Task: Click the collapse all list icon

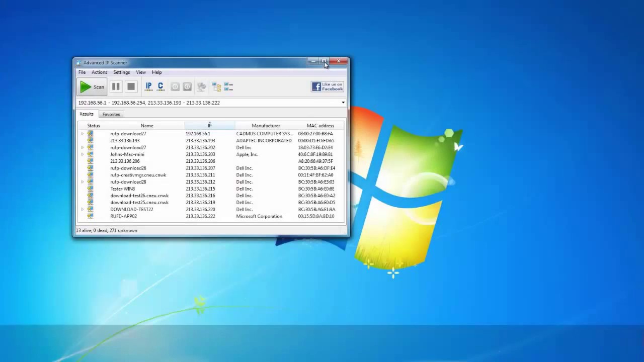Action: click(228, 87)
